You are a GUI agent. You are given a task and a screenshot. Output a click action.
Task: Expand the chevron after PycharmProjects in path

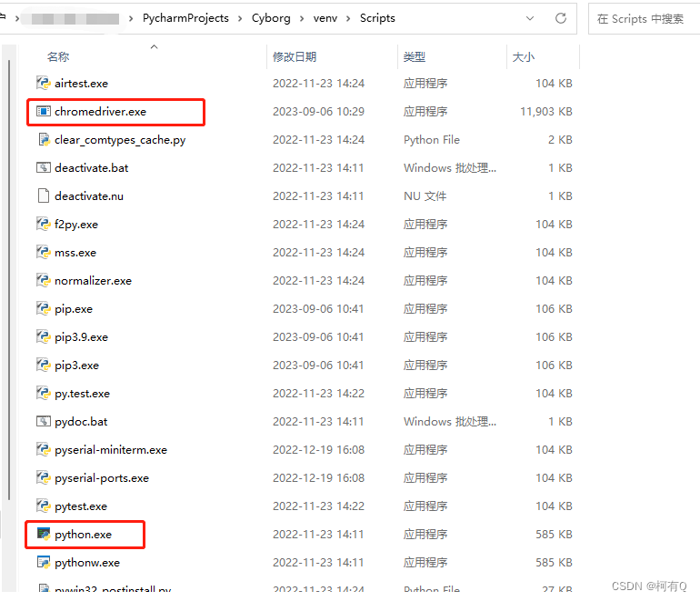[x=240, y=18]
